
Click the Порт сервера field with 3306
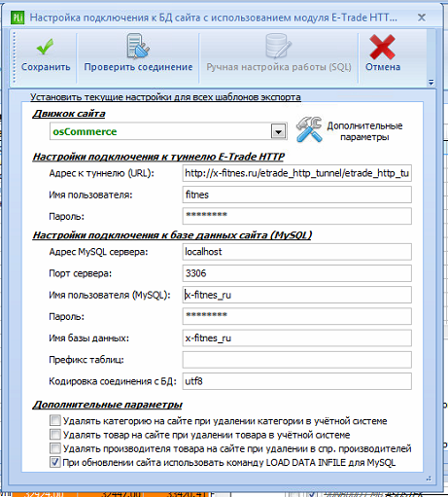coord(296,273)
